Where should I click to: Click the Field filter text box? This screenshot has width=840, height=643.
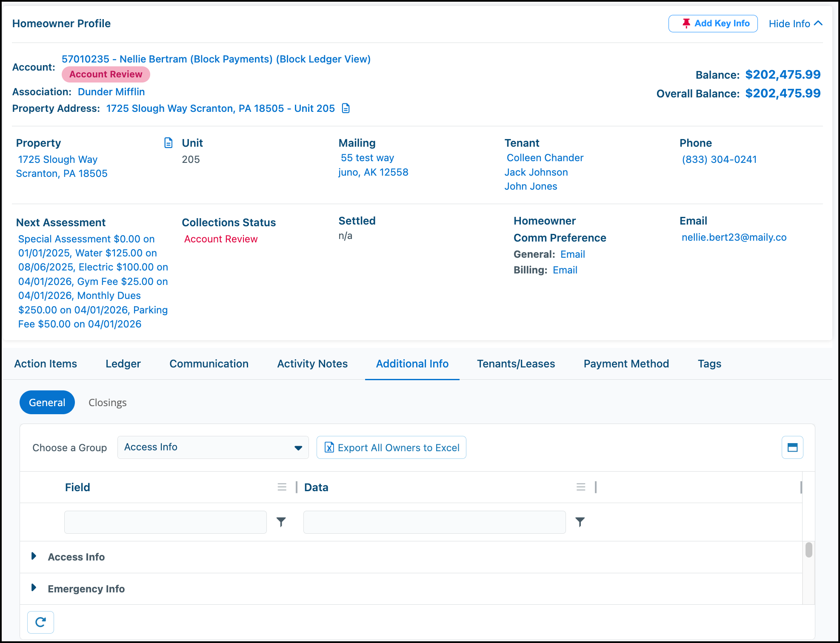tap(166, 522)
